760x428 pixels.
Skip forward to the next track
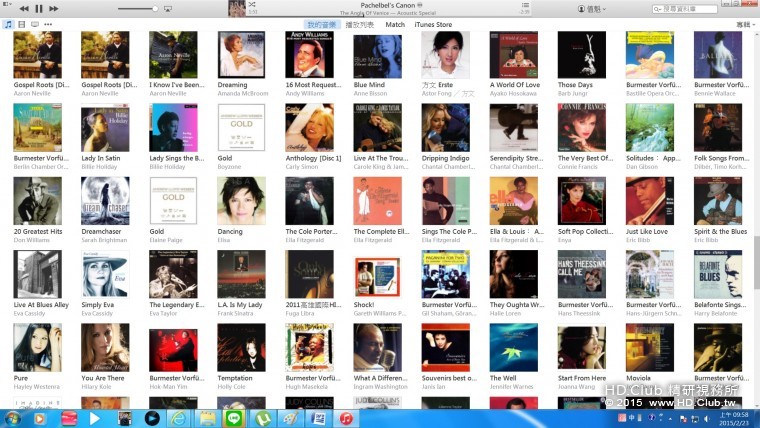(x=54, y=8)
